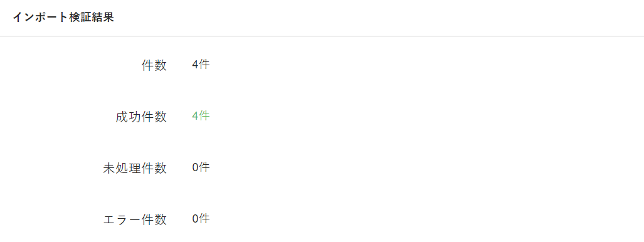
Task: Click the green 4件 success count
Action: pyautogui.click(x=201, y=116)
